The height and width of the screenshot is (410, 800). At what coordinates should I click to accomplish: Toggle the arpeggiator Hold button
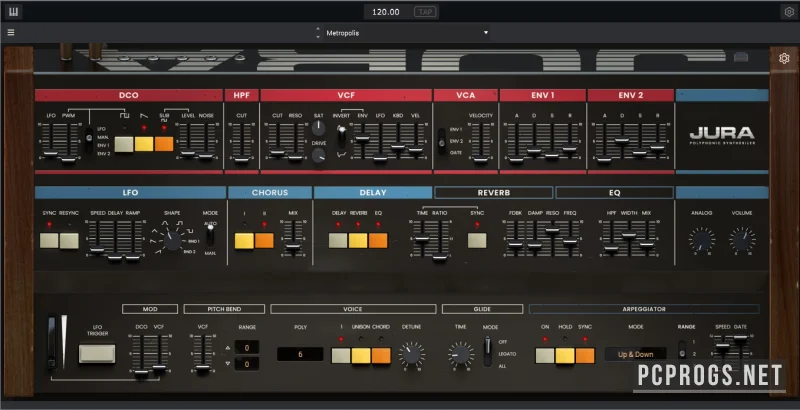(565, 355)
